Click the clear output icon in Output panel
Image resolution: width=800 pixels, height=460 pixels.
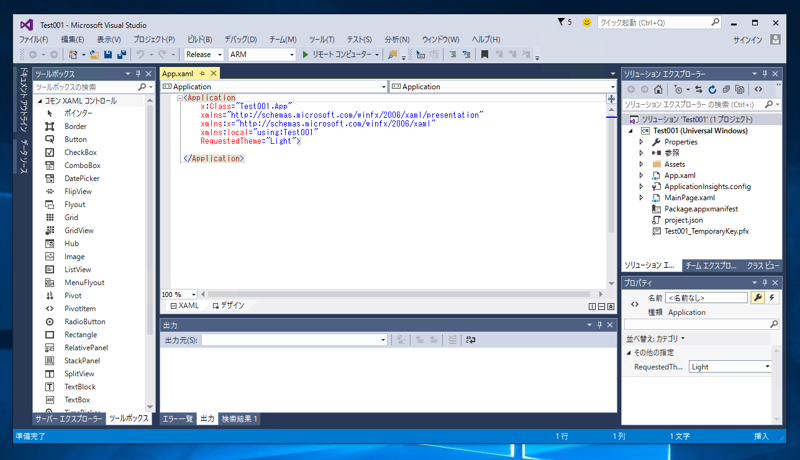452,340
